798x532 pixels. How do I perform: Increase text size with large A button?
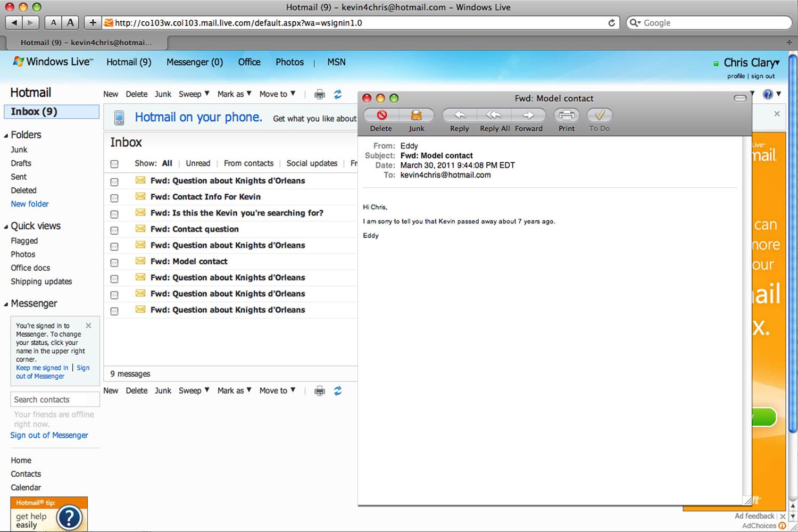tap(70, 22)
